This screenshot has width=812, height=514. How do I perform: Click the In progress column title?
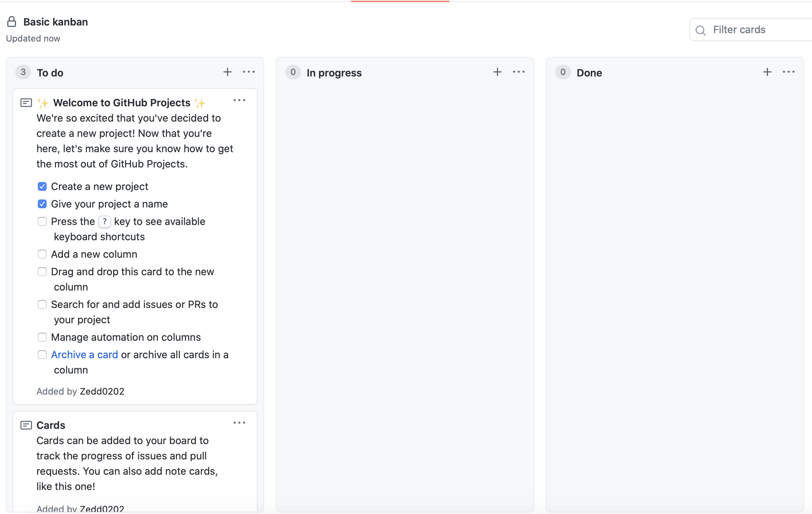334,73
